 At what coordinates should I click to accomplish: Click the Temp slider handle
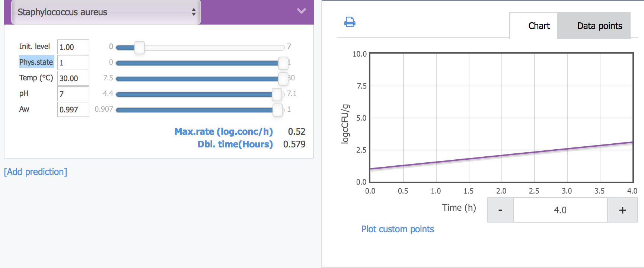pos(283,79)
